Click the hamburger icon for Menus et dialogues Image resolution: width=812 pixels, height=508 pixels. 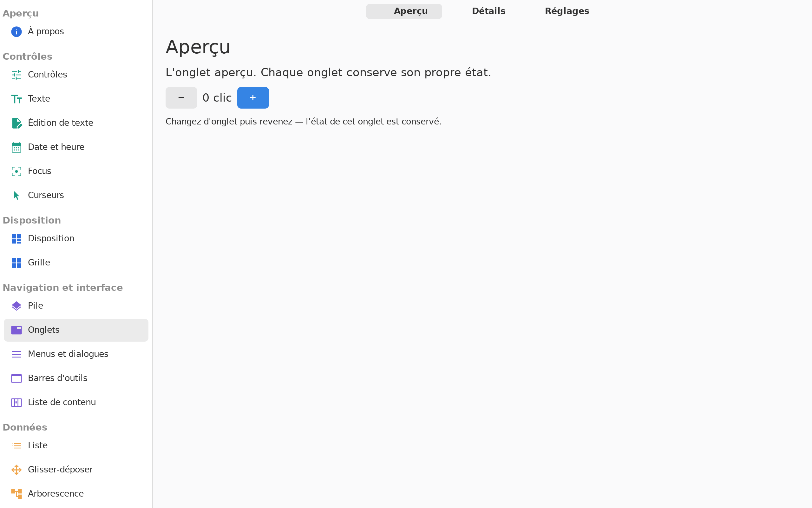(16, 354)
